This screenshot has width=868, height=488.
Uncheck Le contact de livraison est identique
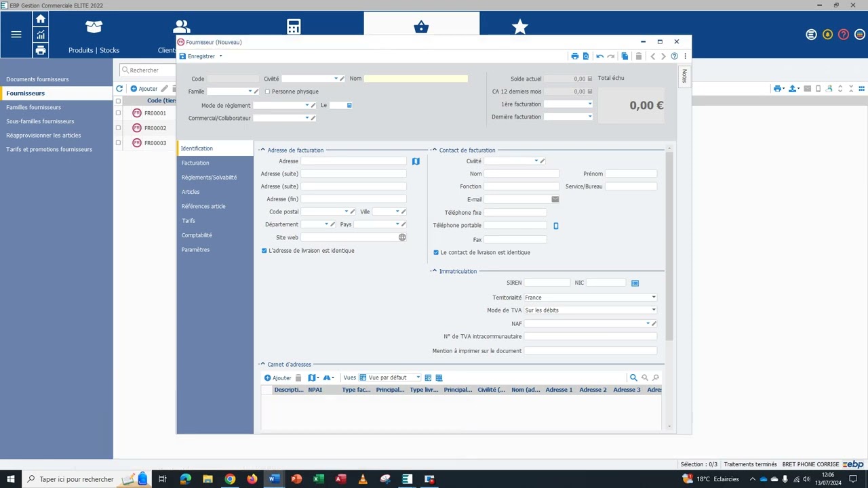click(436, 252)
